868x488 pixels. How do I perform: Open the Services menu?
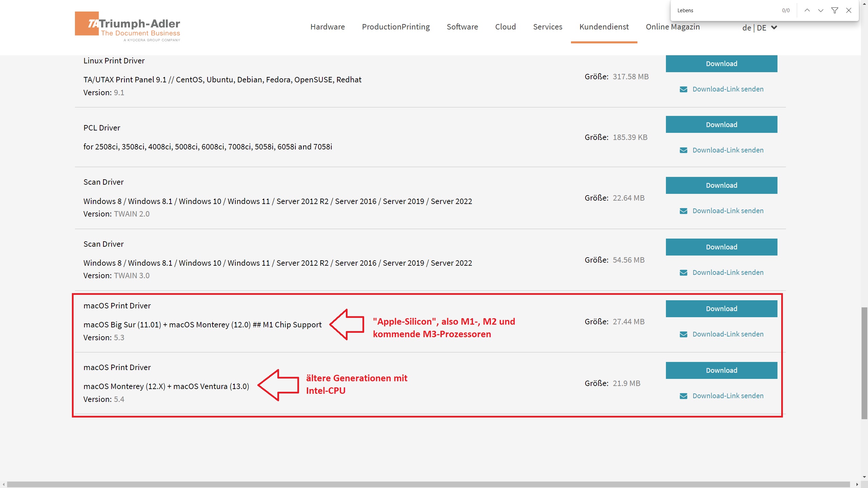point(548,27)
